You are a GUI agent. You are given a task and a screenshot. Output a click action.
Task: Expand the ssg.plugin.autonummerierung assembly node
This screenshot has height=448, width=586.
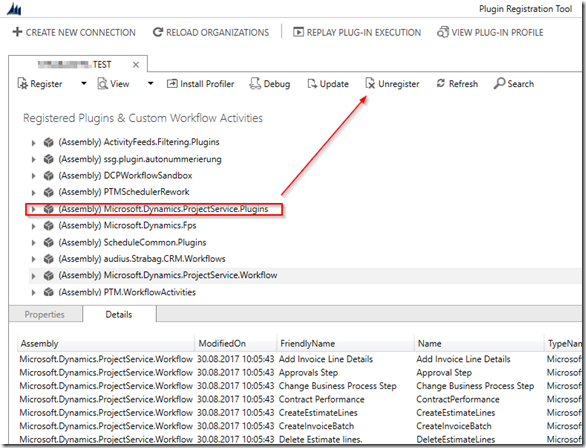point(33,160)
